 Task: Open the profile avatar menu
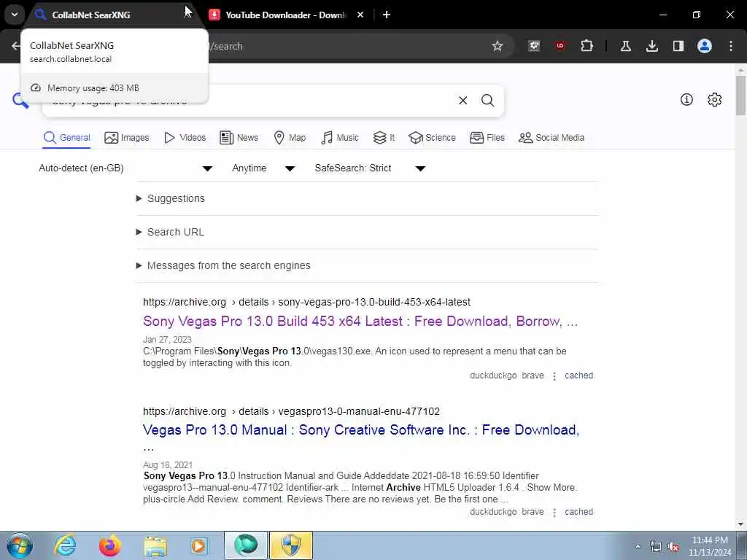(x=704, y=46)
